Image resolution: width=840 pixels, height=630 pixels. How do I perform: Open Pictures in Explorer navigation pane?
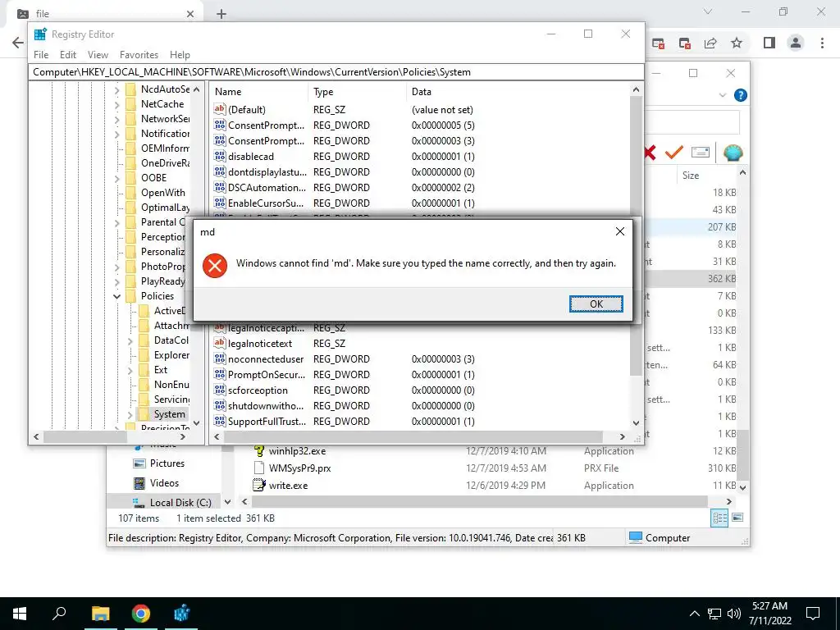(x=167, y=463)
